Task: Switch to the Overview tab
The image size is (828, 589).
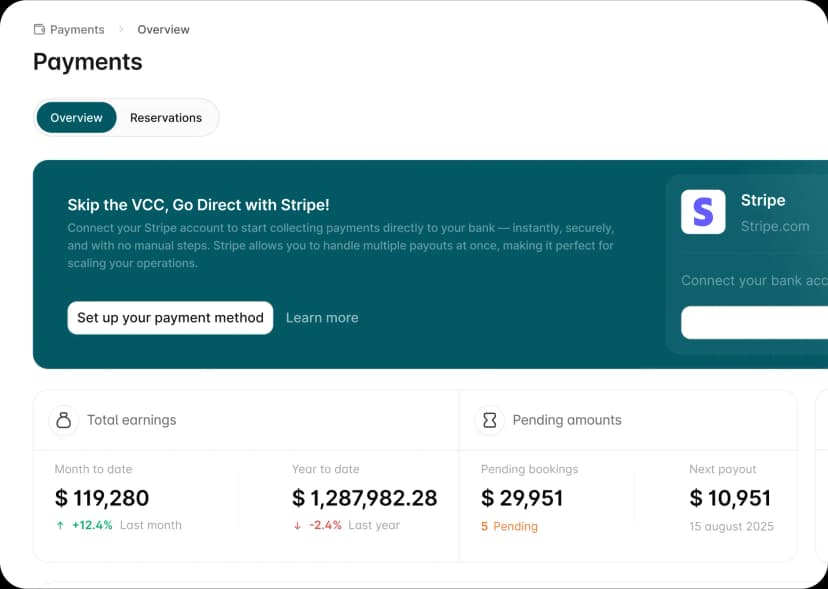Action: coord(76,118)
